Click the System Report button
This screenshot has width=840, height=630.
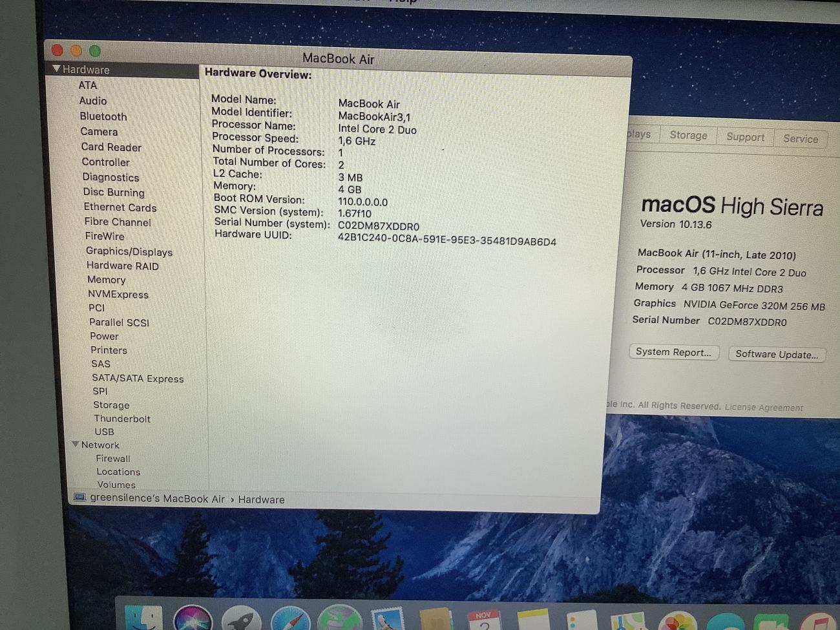pos(673,352)
